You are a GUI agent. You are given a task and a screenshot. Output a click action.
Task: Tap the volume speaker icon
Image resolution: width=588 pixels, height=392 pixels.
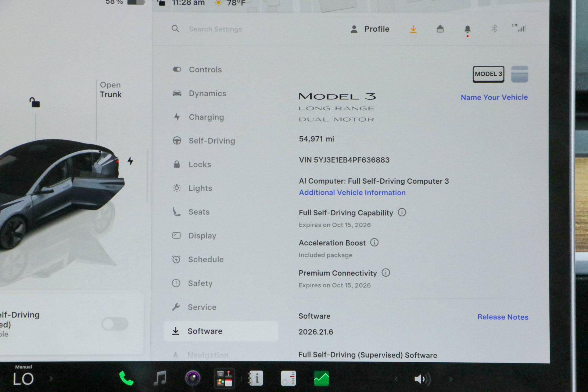(x=422, y=379)
